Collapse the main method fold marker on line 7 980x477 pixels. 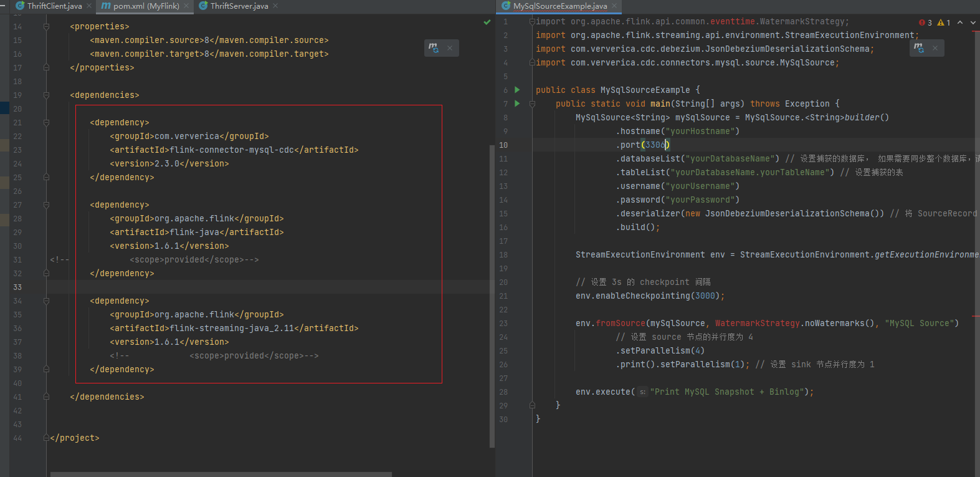coord(532,104)
